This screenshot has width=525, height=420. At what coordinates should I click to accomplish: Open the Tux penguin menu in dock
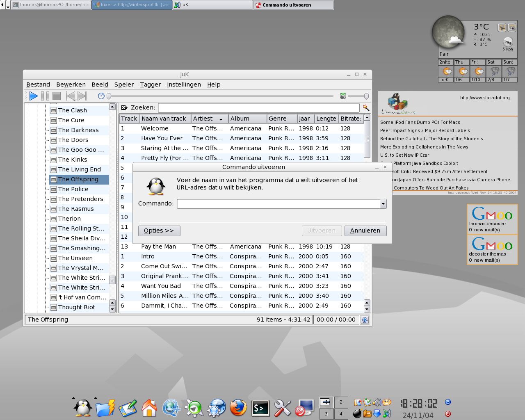point(83,408)
